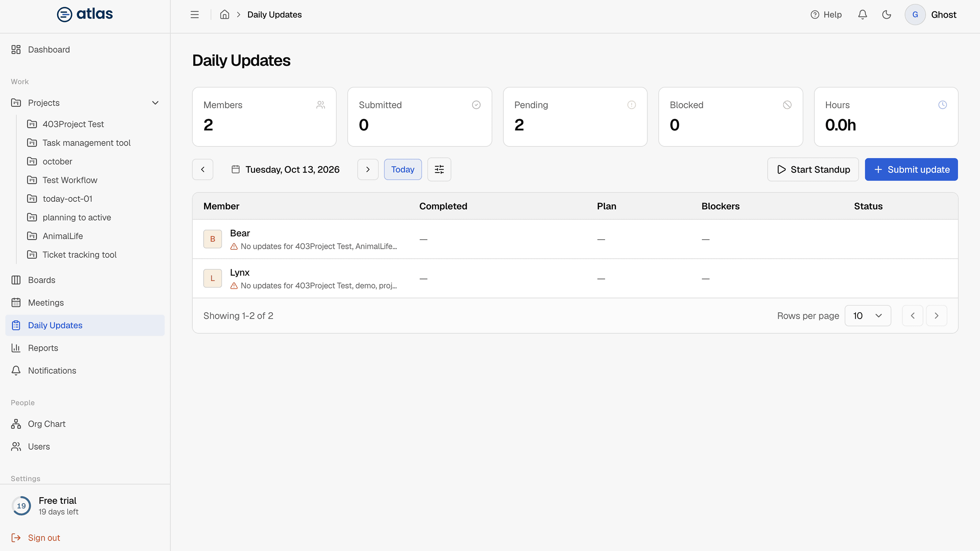
Task: Go to the next day
Action: tap(367, 169)
